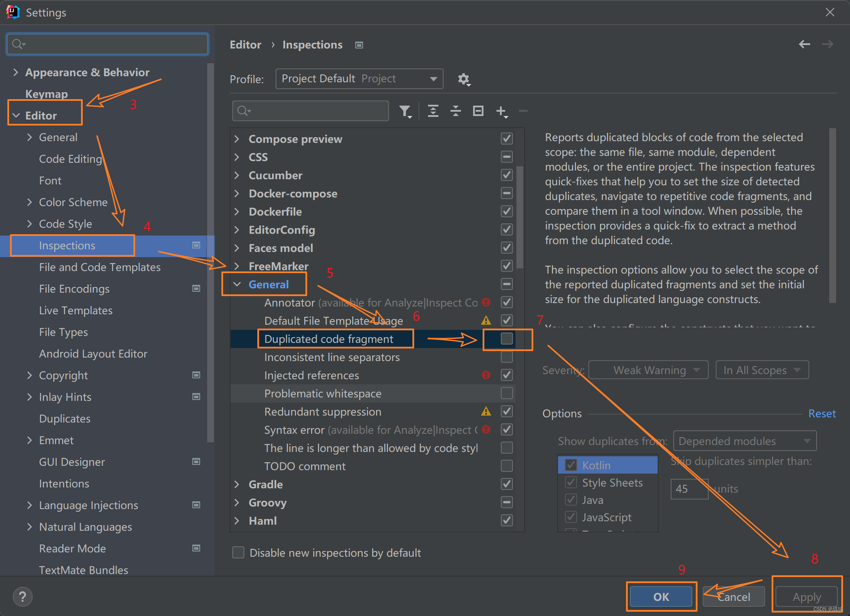Screen dimensions: 850x616
Task: Open the Live Templates settings page
Action: [x=76, y=310]
